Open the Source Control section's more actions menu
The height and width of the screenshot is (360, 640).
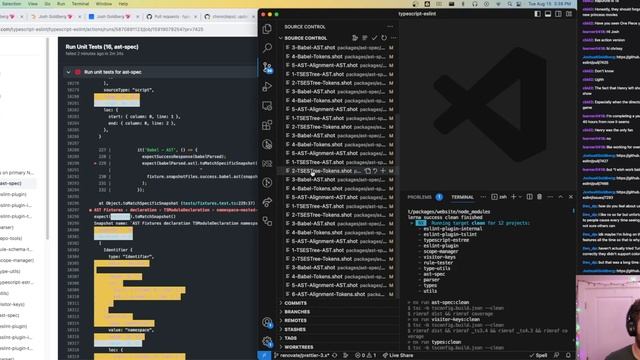(393, 38)
